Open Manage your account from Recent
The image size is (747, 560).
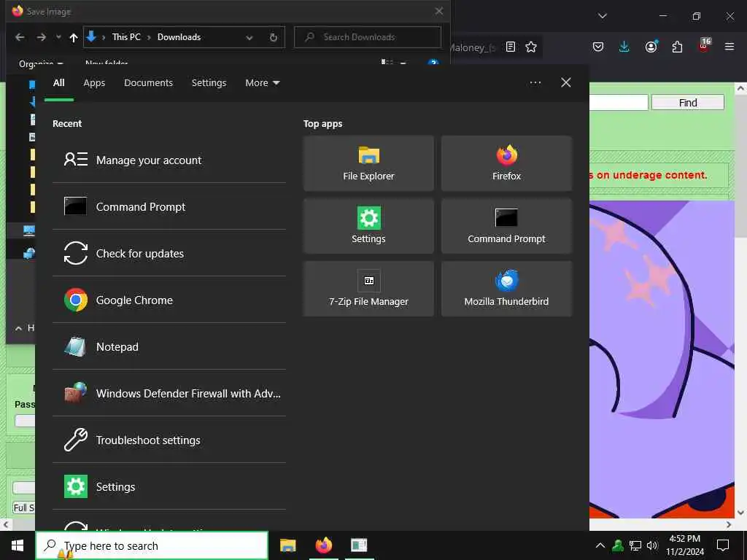click(169, 160)
